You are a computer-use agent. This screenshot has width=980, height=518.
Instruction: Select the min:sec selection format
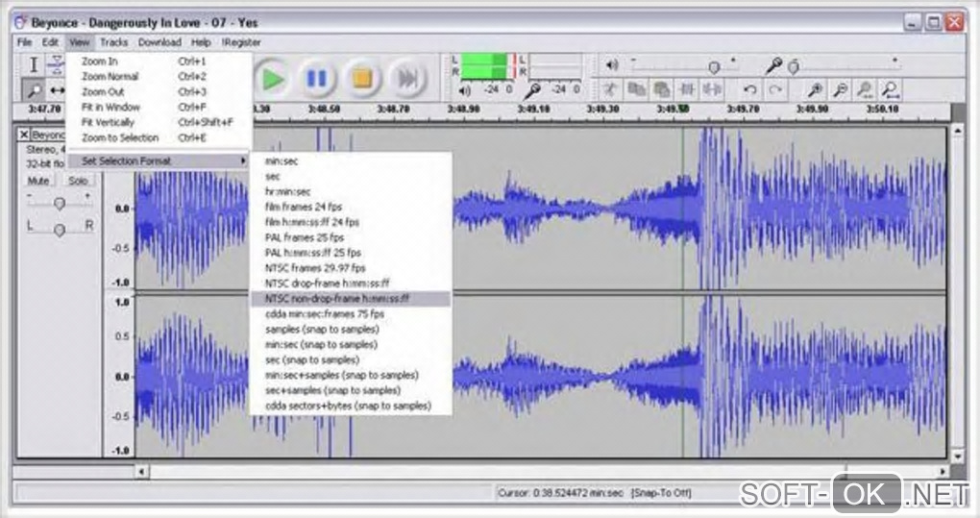351,161
